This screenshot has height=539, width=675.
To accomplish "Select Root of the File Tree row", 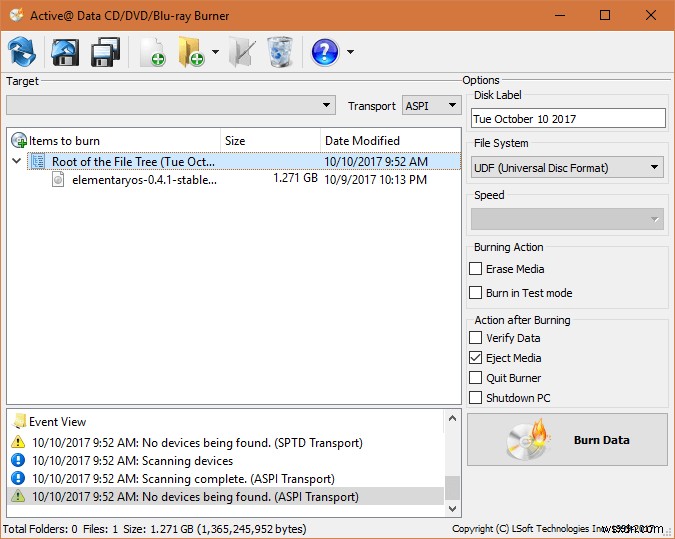I will pyautogui.click(x=244, y=161).
